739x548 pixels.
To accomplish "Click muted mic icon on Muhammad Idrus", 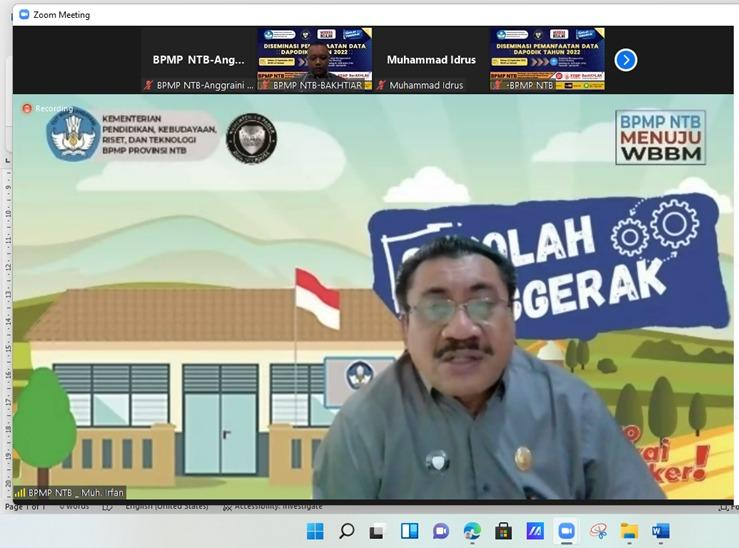I will click(x=381, y=85).
